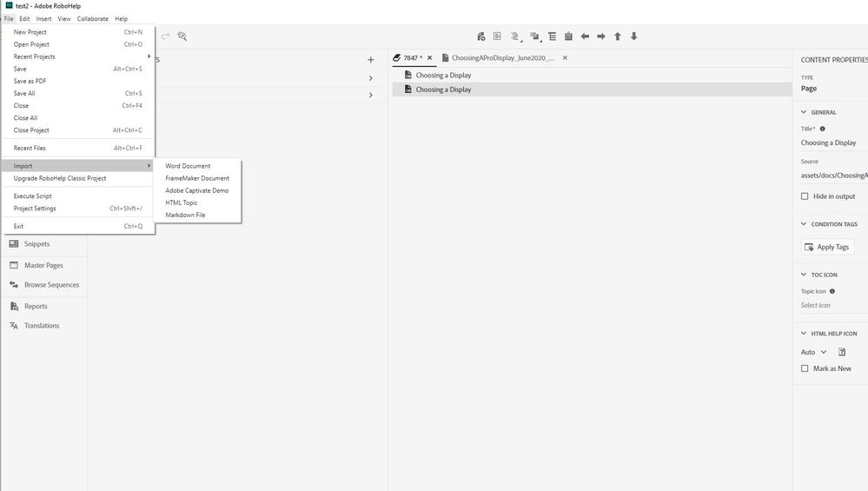Move item right with right arrow icon

[601, 36]
